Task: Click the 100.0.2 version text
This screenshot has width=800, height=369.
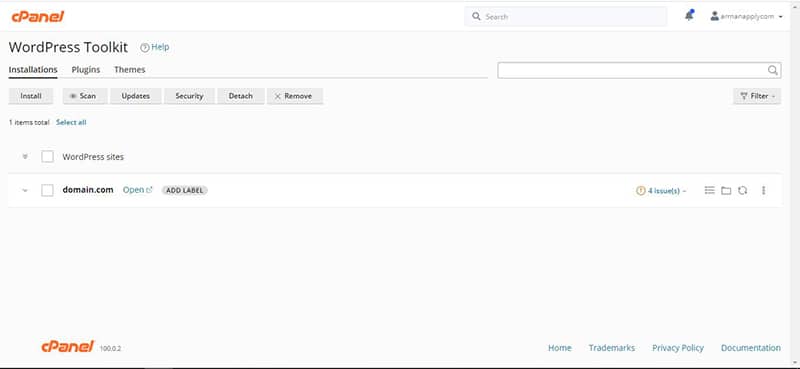Action: pyautogui.click(x=110, y=349)
